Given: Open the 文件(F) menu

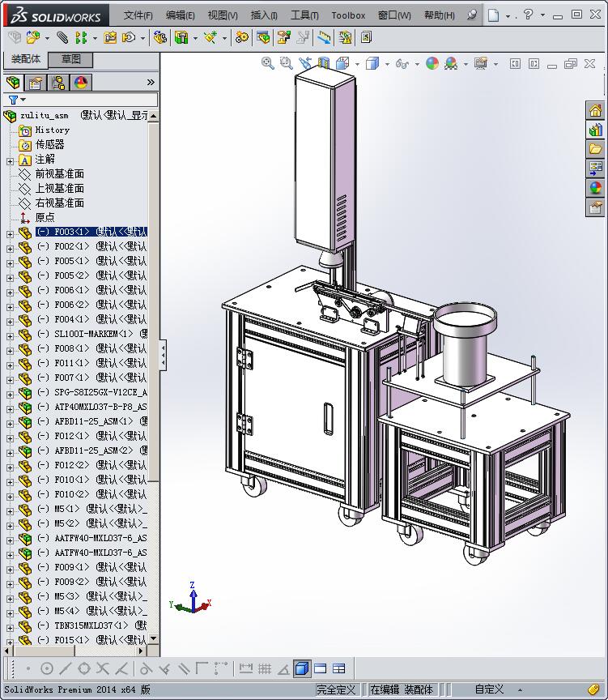Looking at the screenshot, I should (138, 15).
